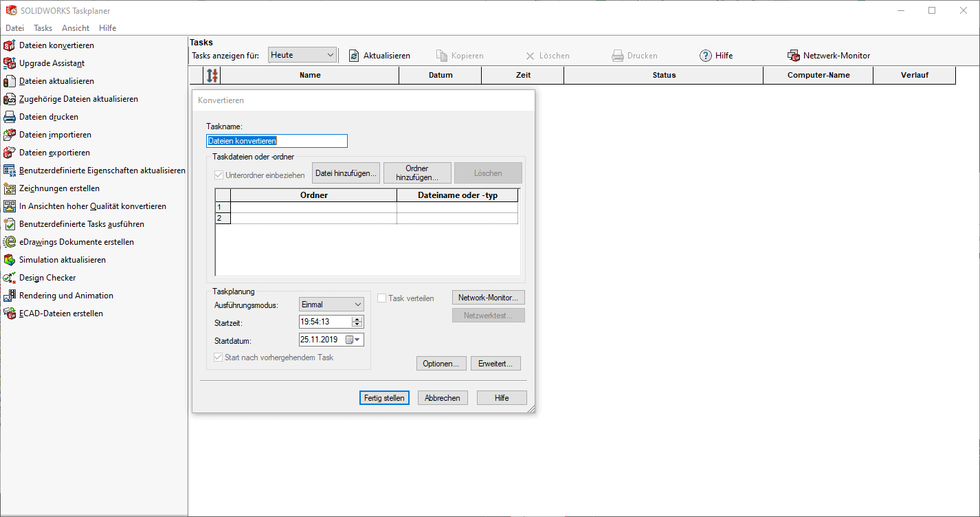
Task: Open Benutzerdefinierte Tasks ausführen icon
Action: 9,224
